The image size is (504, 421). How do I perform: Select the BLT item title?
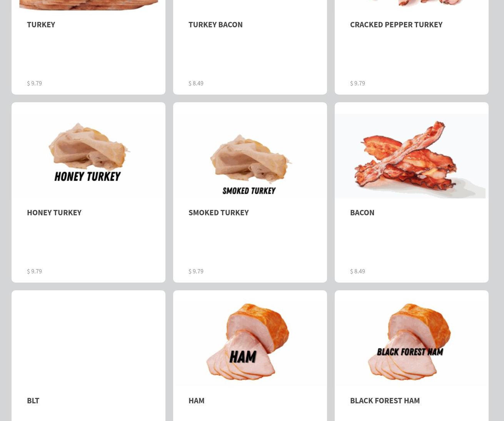(33, 400)
